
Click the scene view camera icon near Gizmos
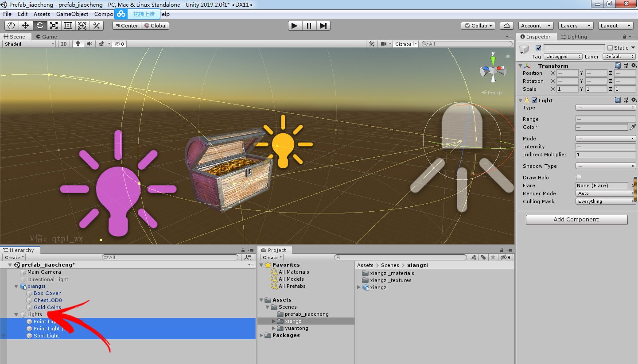[384, 43]
